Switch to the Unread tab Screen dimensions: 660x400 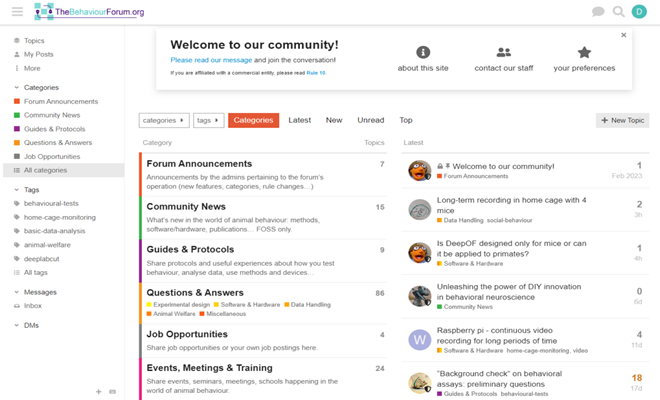click(x=370, y=120)
